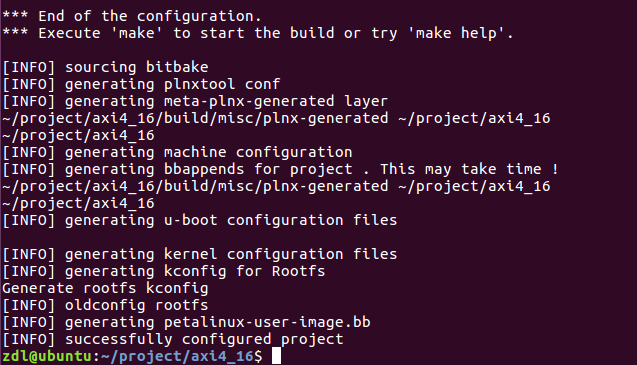The width and height of the screenshot is (637, 365).
Task: Click the zdl@ubuntu prompt username text
Action: click(x=47, y=356)
